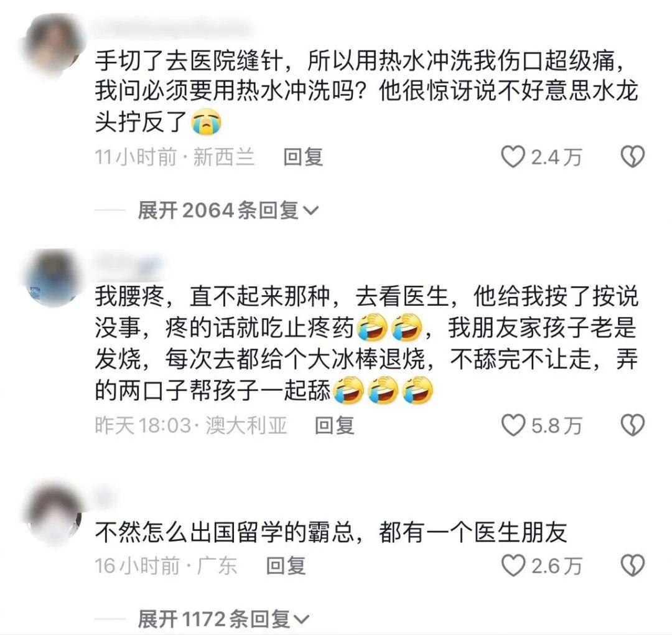672x635 pixels.
Task: Reply to the 新西兰 comment
Action: 303,156
